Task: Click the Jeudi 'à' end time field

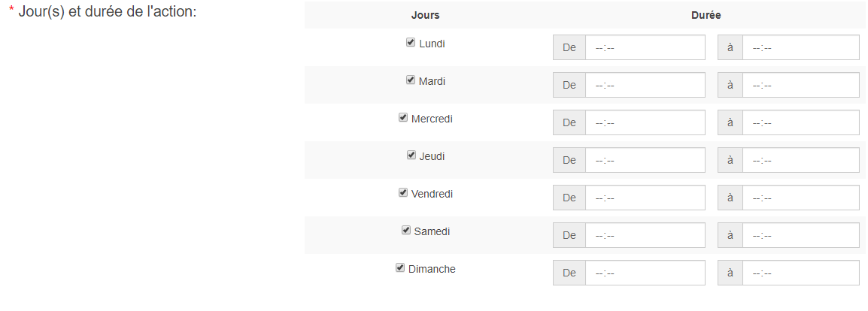Action: tap(801, 160)
